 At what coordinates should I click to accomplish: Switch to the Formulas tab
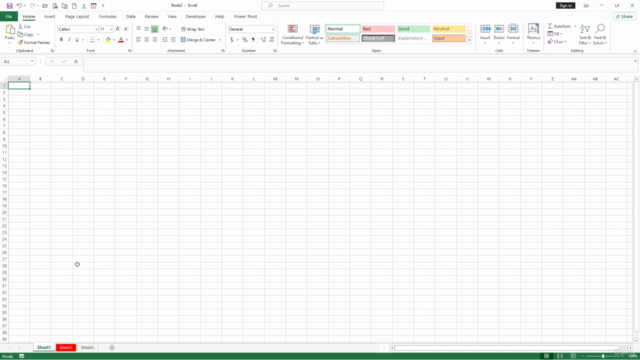click(x=107, y=17)
